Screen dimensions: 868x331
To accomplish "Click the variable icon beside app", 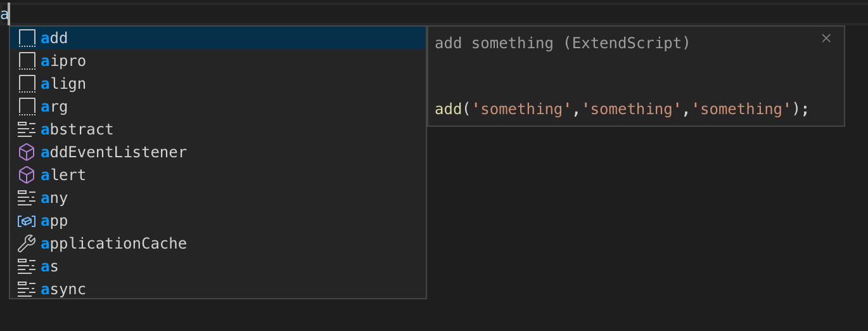I will (27, 221).
